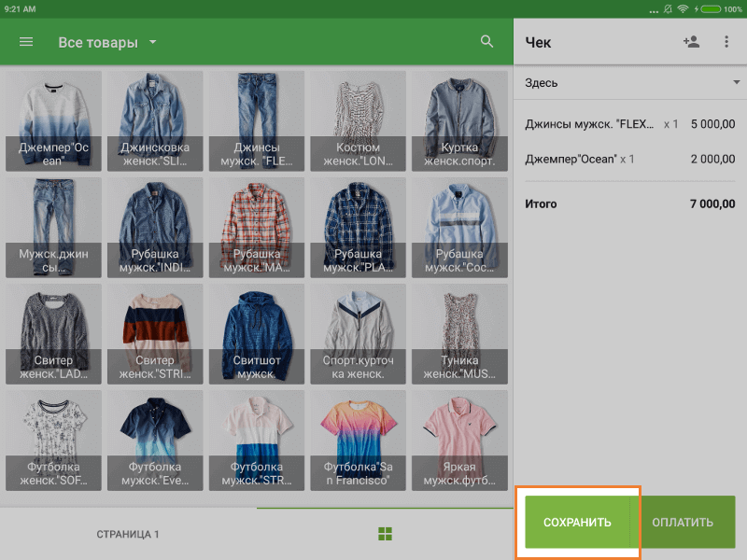
Task: Add Футболка San Francisco product tile
Action: tap(357, 441)
